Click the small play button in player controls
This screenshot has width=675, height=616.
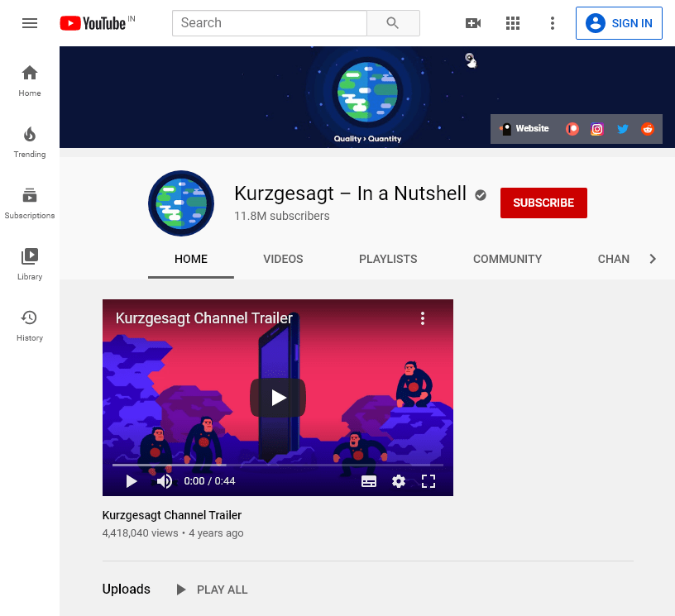[132, 481]
